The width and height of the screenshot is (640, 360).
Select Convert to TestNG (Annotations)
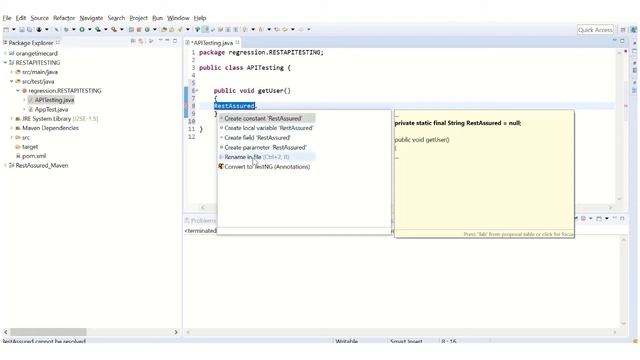[267, 167]
